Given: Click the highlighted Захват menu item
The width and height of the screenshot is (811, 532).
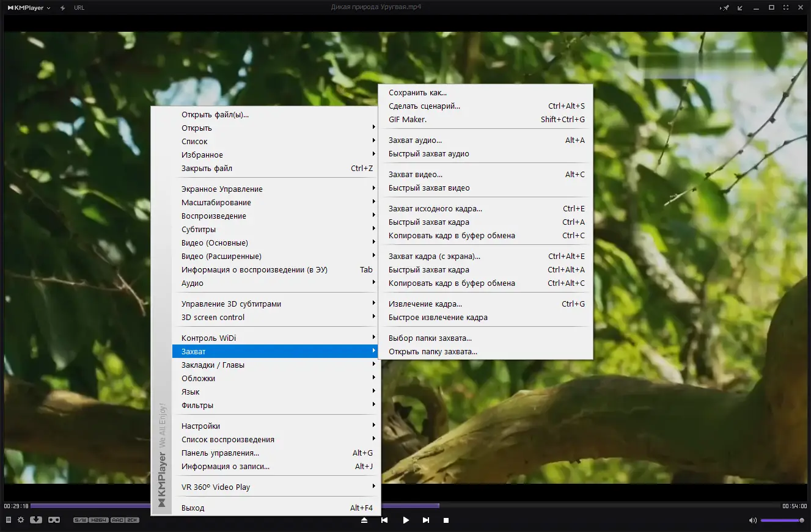Looking at the screenshot, I should coord(274,352).
